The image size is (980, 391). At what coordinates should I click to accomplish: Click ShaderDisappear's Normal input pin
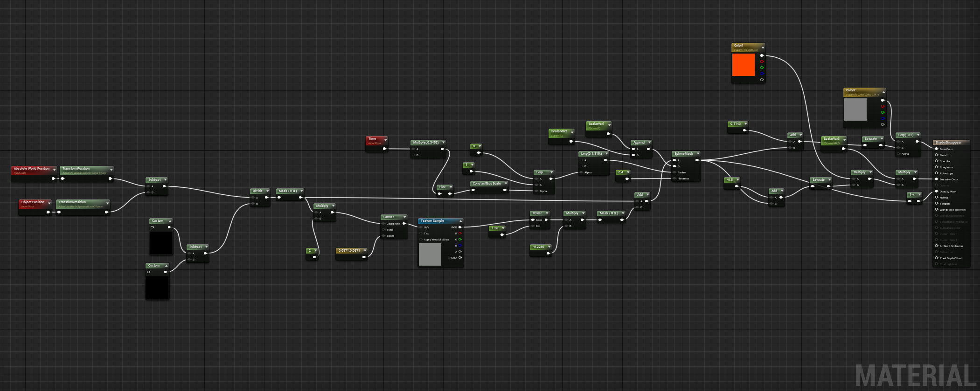click(937, 198)
